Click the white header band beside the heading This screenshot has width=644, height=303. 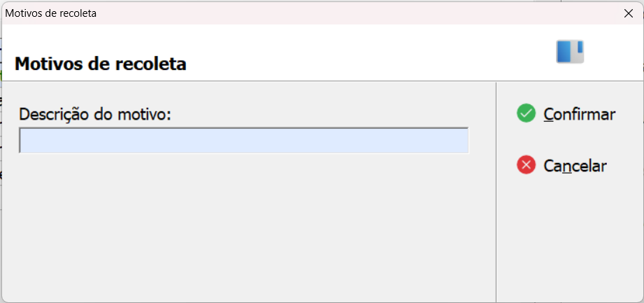[370, 53]
